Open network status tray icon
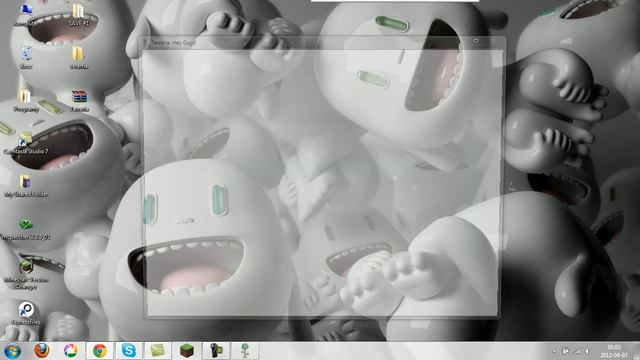The image size is (640, 360). click(x=577, y=351)
